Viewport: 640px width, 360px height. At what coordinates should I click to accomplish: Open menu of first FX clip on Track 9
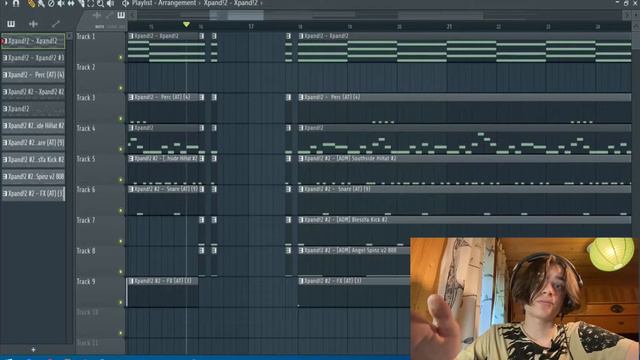[131, 281]
